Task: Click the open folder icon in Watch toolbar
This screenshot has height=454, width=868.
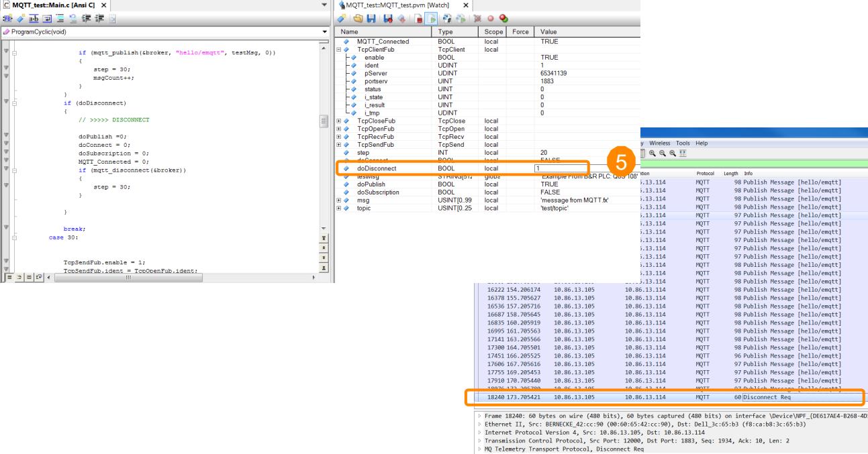Action: coord(358,19)
